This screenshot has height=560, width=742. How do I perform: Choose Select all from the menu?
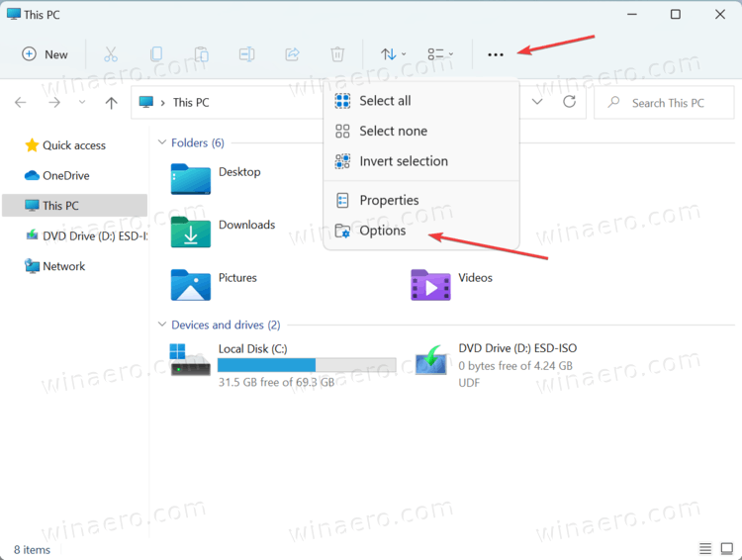tap(421, 101)
